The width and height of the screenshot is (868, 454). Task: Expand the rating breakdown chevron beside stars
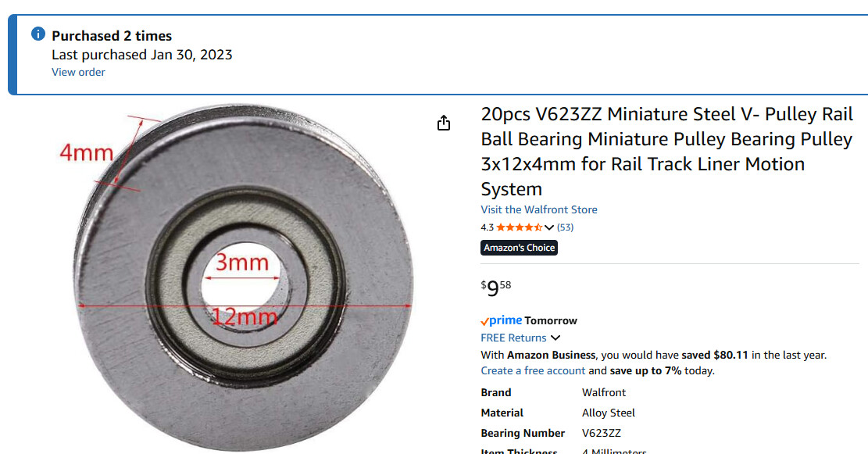pos(549,227)
